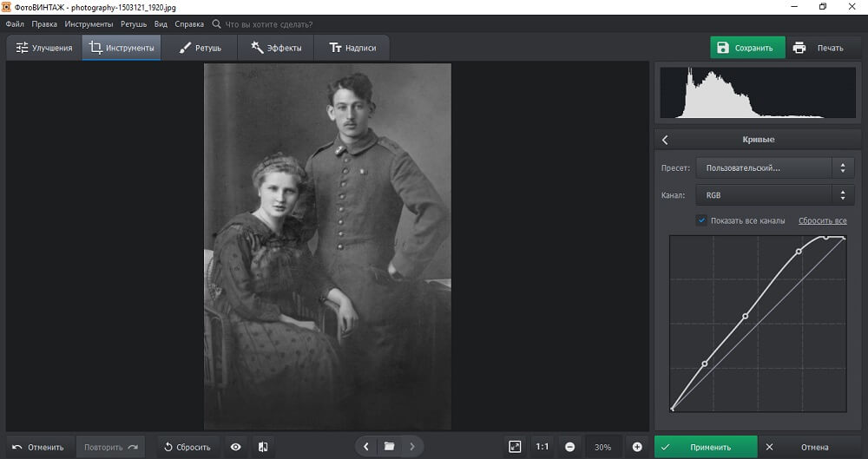Viewport: 868px width, 459px height.
Task: Select the curve point on the top edge
Action: (x=825, y=237)
